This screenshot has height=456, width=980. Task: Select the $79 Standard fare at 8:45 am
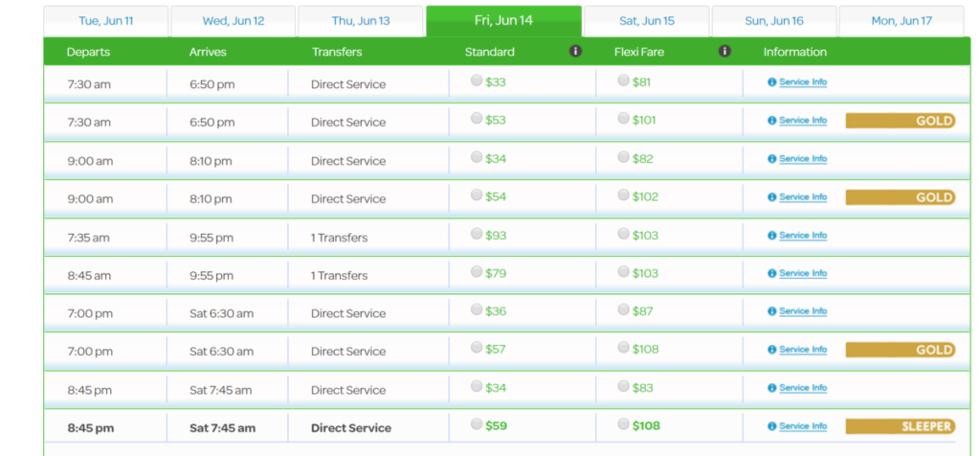point(477,272)
